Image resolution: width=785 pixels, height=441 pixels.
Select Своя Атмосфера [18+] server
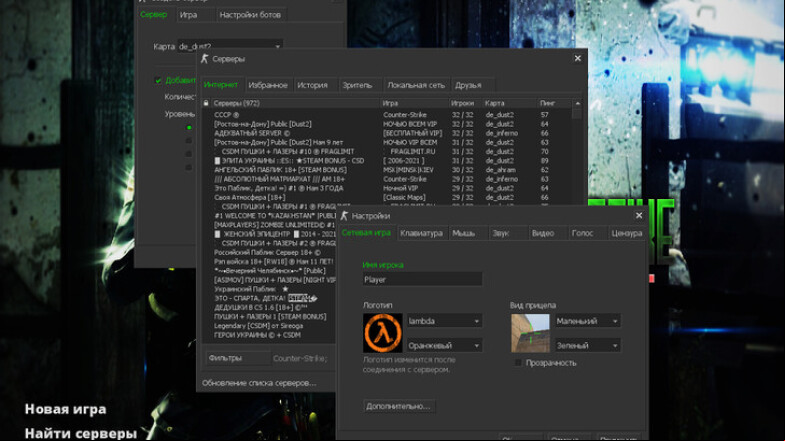385,197
